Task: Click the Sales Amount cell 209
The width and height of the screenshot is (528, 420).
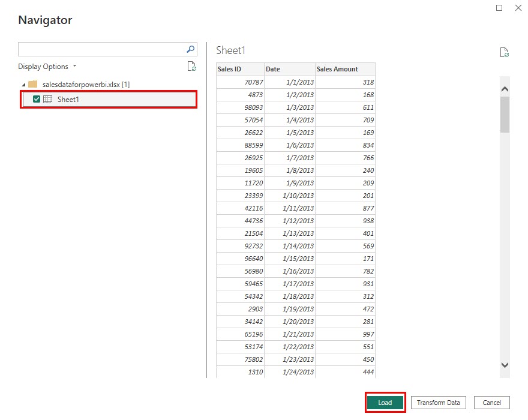Action: 345,183
